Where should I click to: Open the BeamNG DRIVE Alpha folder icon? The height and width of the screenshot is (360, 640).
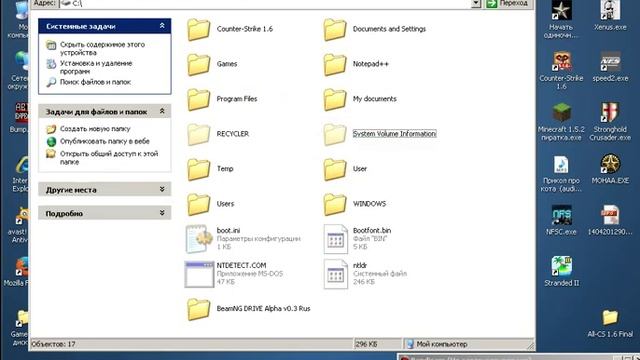click(x=199, y=309)
